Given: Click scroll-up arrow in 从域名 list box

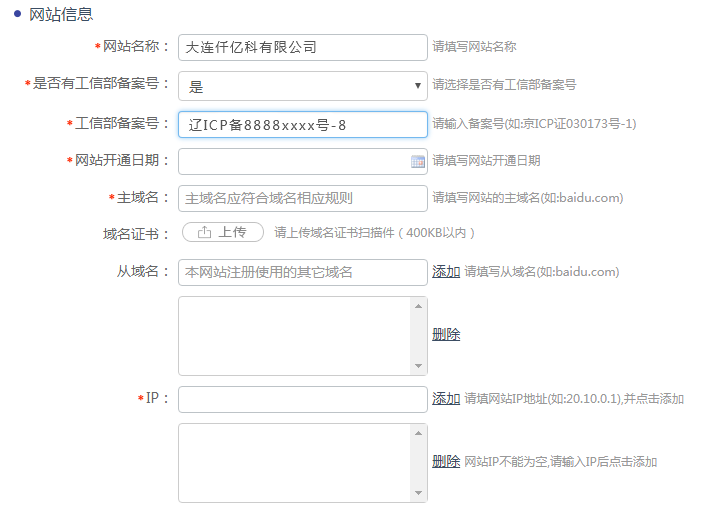Looking at the screenshot, I should pos(420,304).
